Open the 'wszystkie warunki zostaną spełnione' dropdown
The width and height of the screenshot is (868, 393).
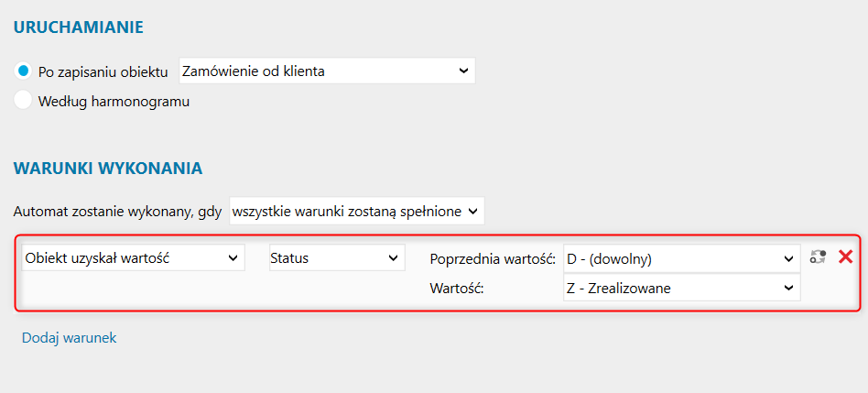356,211
